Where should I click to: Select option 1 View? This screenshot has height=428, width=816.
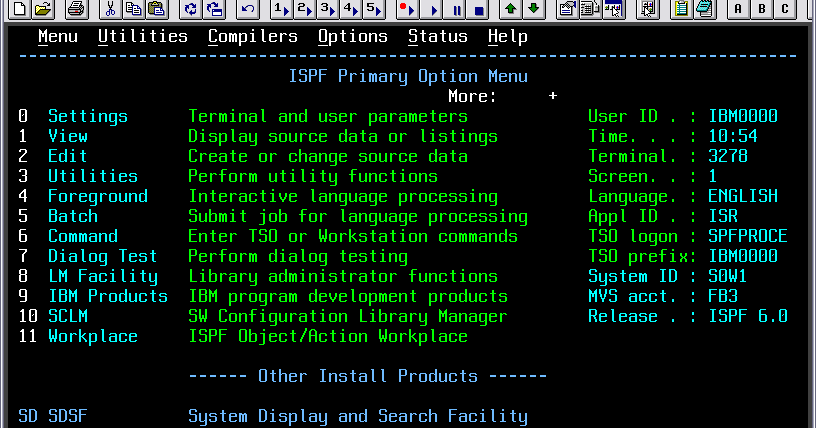(x=68, y=136)
